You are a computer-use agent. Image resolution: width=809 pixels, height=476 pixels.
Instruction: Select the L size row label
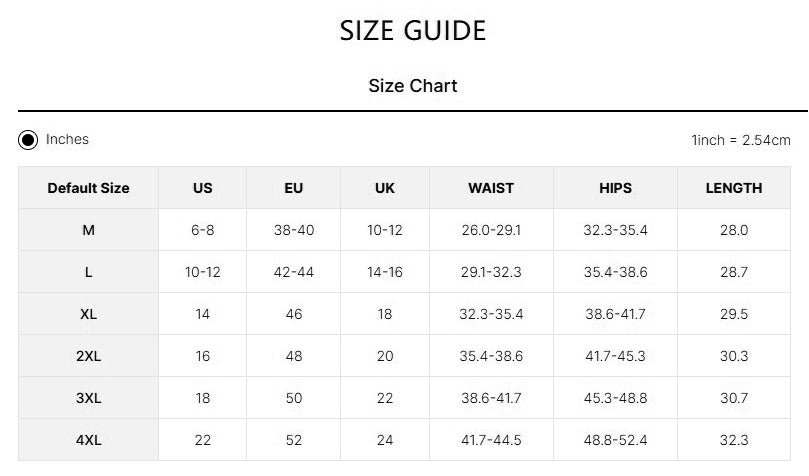pos(88,272)
